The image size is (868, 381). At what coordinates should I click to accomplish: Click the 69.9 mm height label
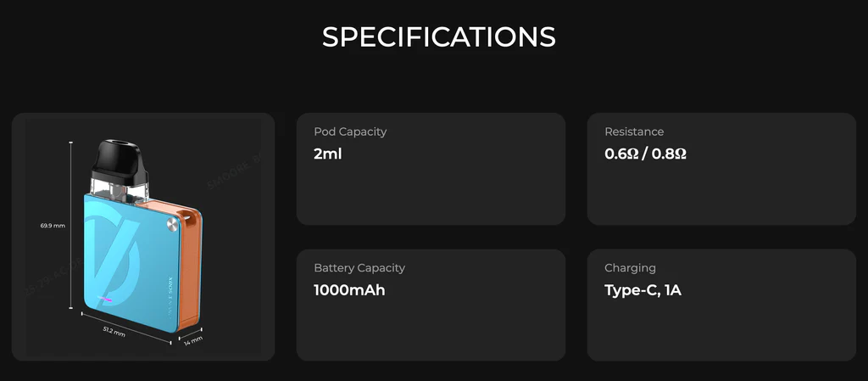(x=53, y=226)
